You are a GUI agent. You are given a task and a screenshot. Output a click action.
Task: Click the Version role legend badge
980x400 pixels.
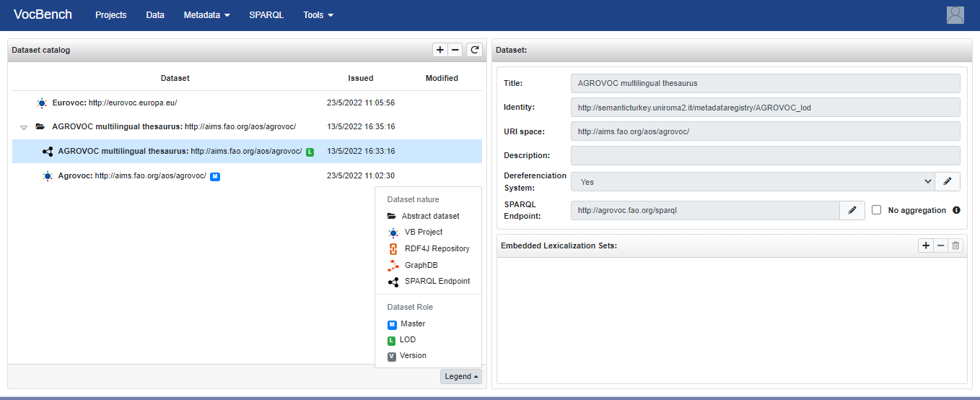pyautogui.click(x=392, y=356)
